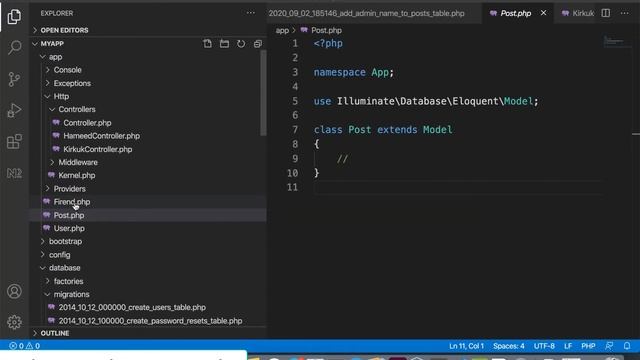The height and width of the screenshot is (360, 640).
Task: Close the Post.php editor tab
Action: (543, 13)
